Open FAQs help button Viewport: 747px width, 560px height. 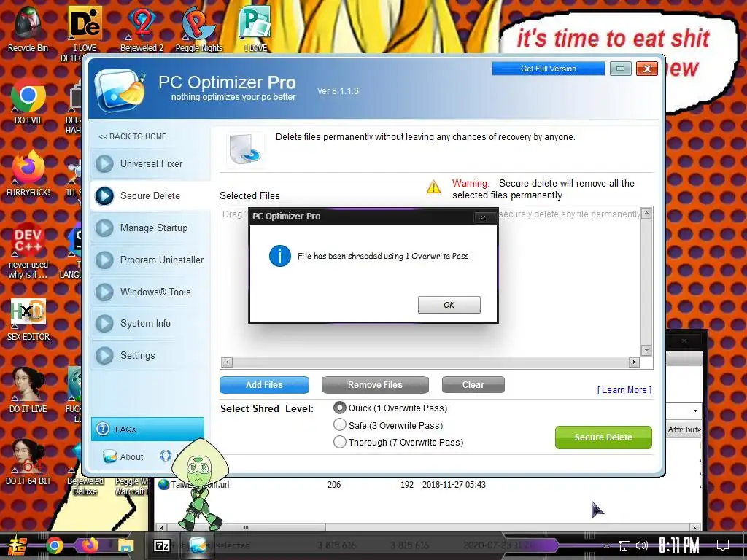(x=147, y=429)
